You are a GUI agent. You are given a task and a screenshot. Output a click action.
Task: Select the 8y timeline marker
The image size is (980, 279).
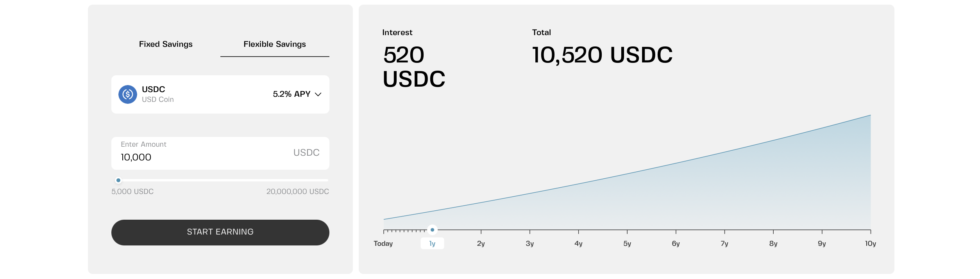[x=773, y=243]
